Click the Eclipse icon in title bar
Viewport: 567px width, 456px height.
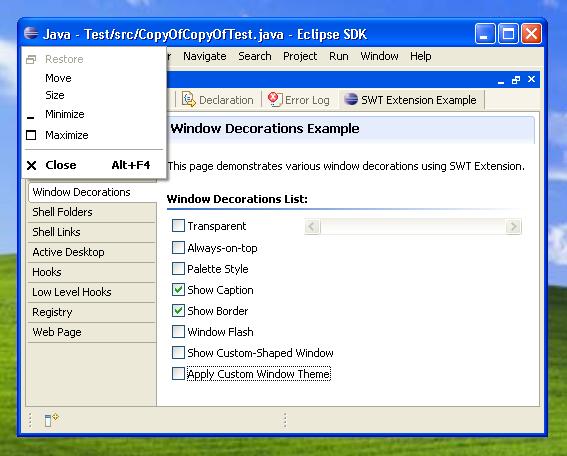tap(31, 34)
